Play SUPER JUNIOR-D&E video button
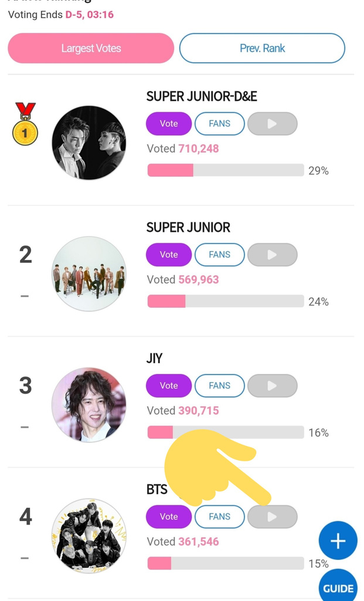The image size is (364, 601). pyautogui.click(x=272, y=124)
